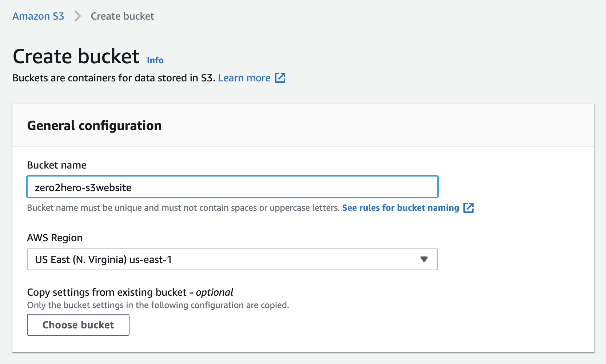The height and width of the screenshot is (364, 606).
Task: Click the breadcrumb chevron separator icon
Action: [77, 16]
